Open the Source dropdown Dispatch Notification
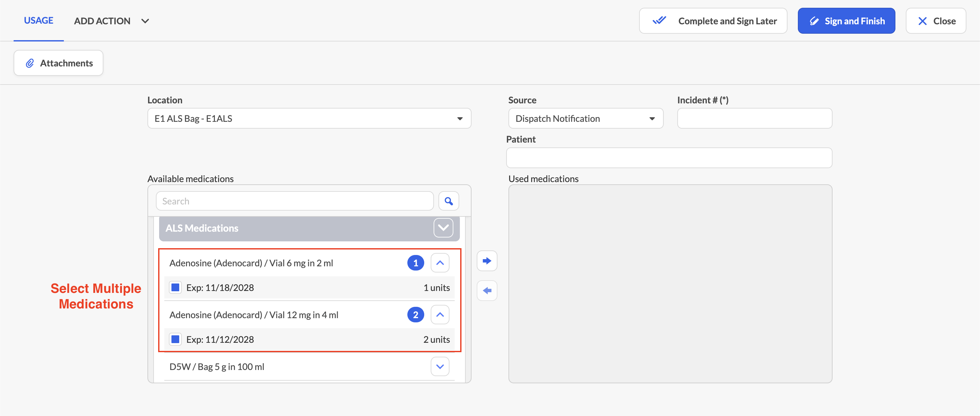Viewport: 980px width, 416px height. [586, 119]
